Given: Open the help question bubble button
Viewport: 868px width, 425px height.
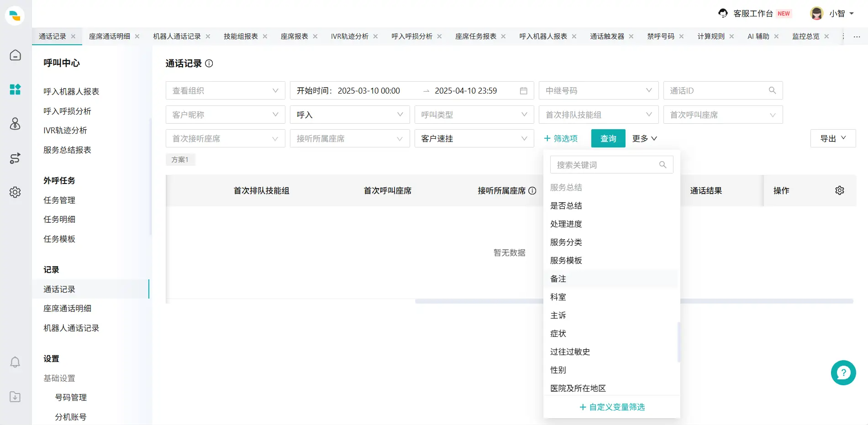Looking at the screenshot, I should tap(843, 373).
